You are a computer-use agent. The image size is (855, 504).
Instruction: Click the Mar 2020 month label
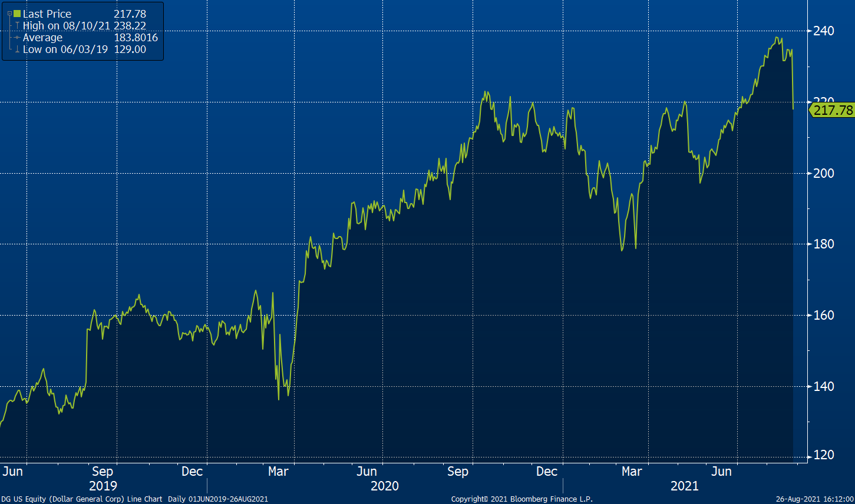tap(278, 471)
